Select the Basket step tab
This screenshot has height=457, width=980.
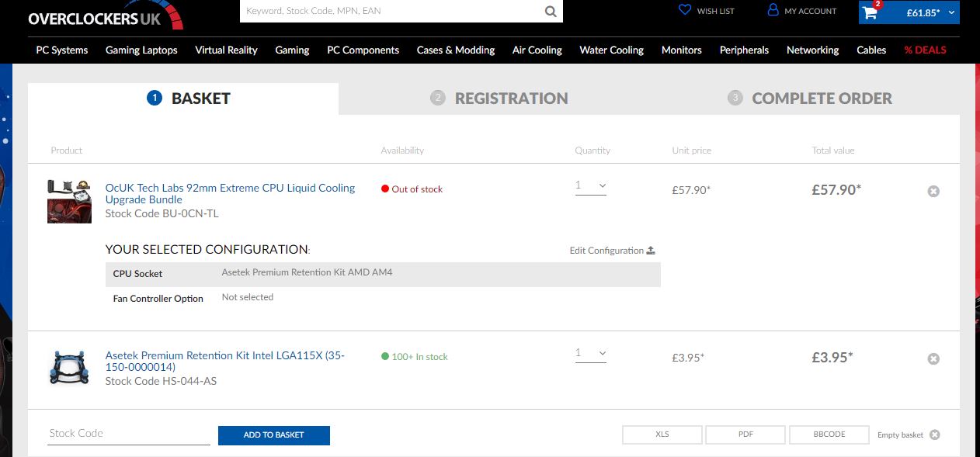(183, 99)
